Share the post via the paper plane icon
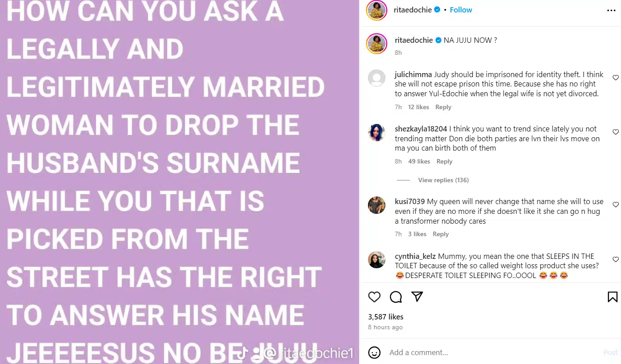This screenshot has height=364, width=621. coord(417,297)
